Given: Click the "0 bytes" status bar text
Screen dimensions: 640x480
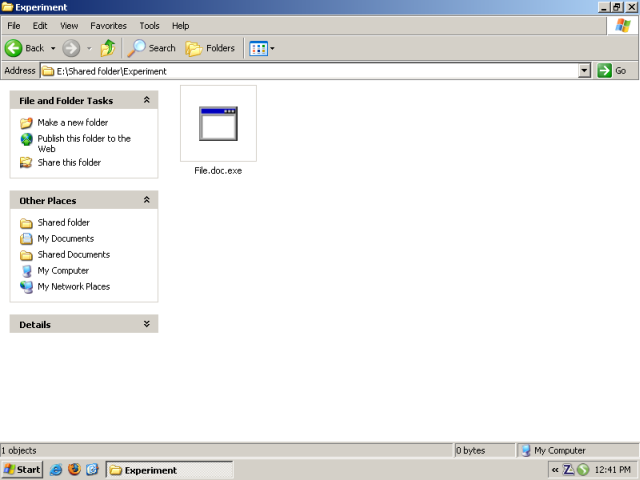Looking at the screenshot, I should tap(471, 451).
